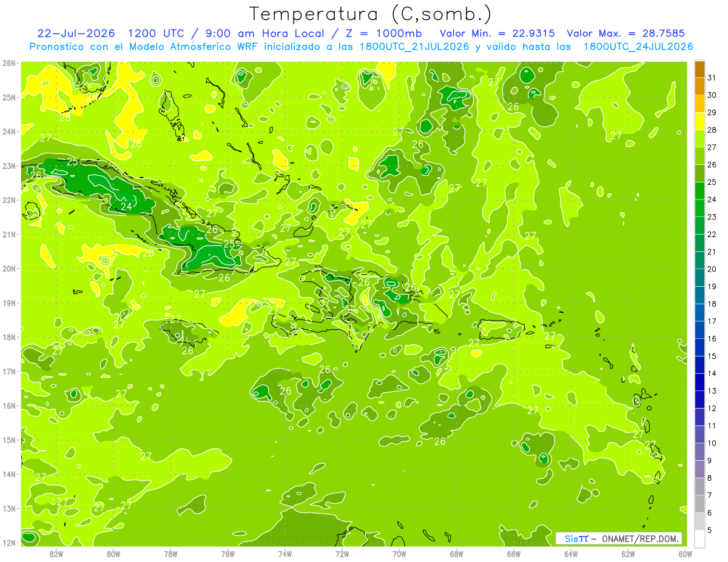The image size is (728, 562).
Task: Click the 78W longitude axis label
Action: tap(170, 554)
